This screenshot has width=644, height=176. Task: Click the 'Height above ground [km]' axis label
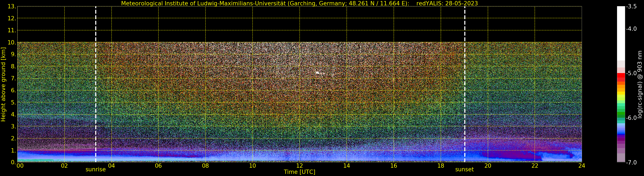[x=3, y=84]
